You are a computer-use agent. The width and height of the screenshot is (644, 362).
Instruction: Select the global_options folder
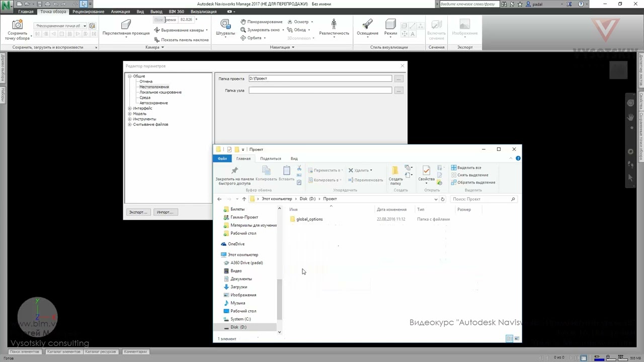309,219
